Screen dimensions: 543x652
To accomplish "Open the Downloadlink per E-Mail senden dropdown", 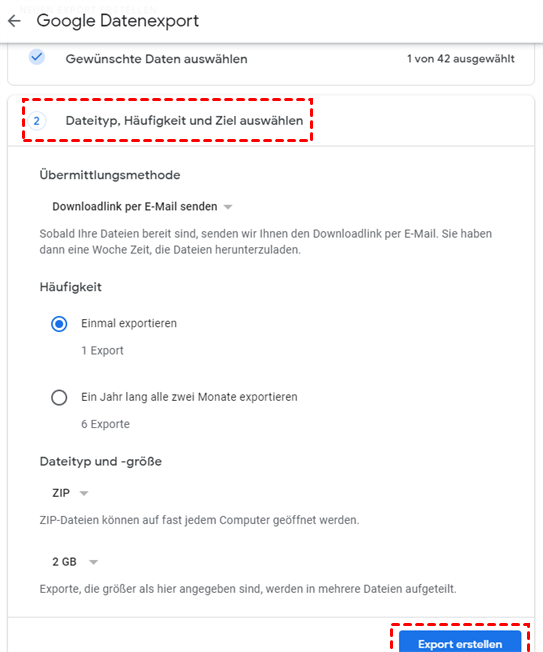I will (x=142, y=207).
